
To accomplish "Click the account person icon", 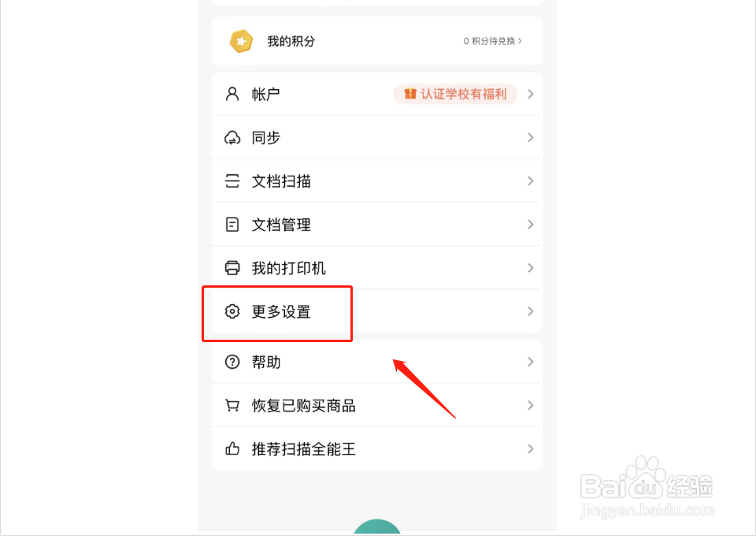I will coord(232,94).
